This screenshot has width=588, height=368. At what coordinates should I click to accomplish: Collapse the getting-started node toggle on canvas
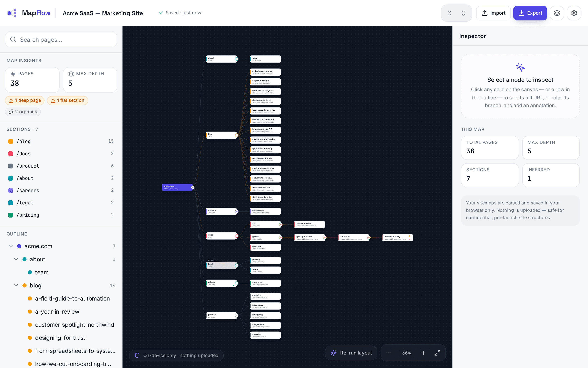pyautogui.click(x=325, y=238)
